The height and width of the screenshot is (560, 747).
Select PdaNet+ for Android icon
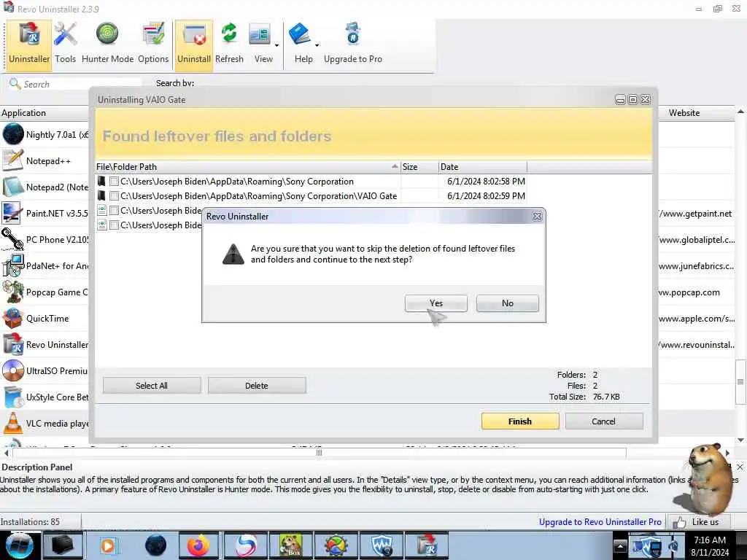(x=13, y=265)
